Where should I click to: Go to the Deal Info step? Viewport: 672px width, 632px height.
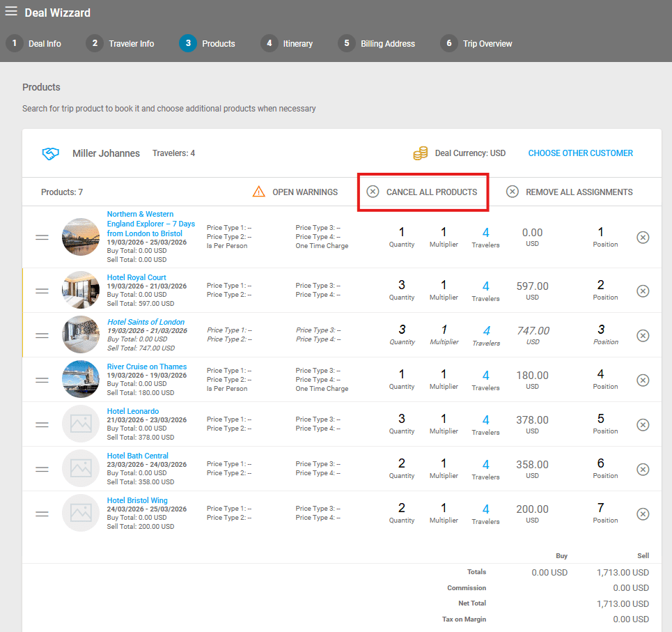(x=34, y=43)
